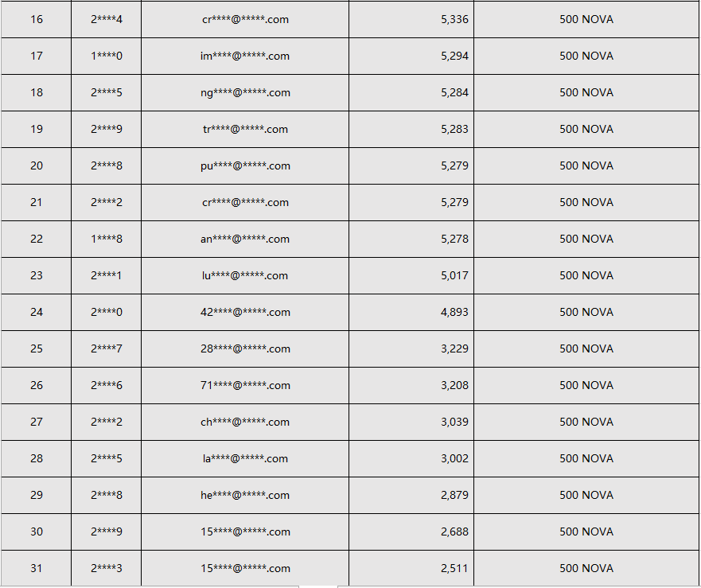Select the email starting with 'pu'
This screenshot has height=588, width=701.
[245, 165]
